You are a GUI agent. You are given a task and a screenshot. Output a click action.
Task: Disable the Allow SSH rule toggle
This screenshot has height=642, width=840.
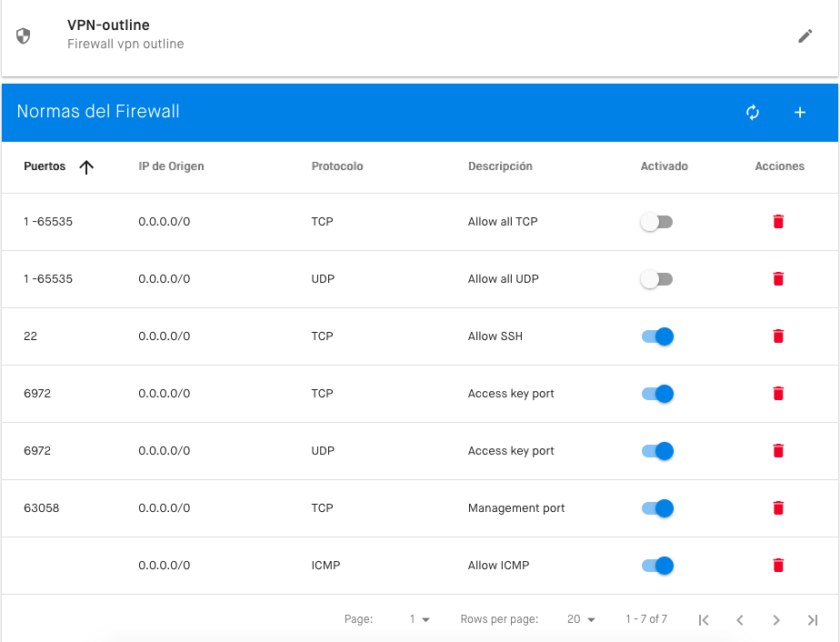[658, 336]
